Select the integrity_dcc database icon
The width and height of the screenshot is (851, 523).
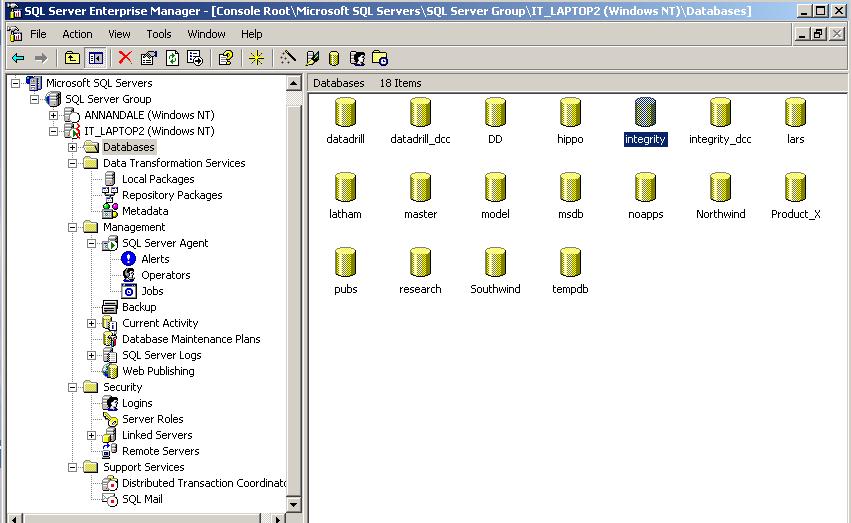[x=720, y=112]
